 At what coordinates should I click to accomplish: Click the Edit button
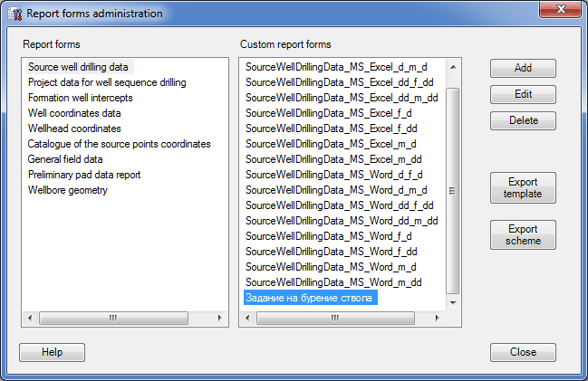523,94
